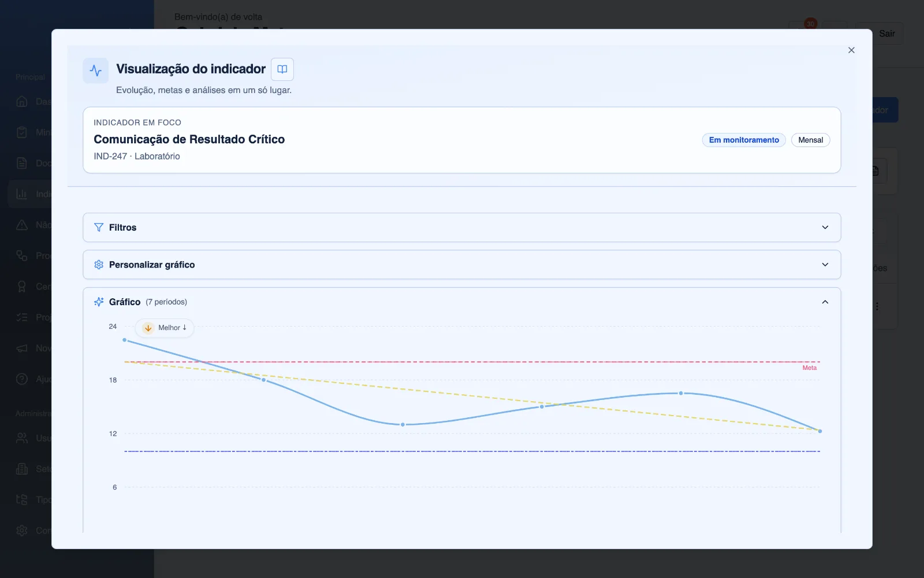
Task: Click the Comunicação de Resultado Crítico title
Action: (189, 139)
